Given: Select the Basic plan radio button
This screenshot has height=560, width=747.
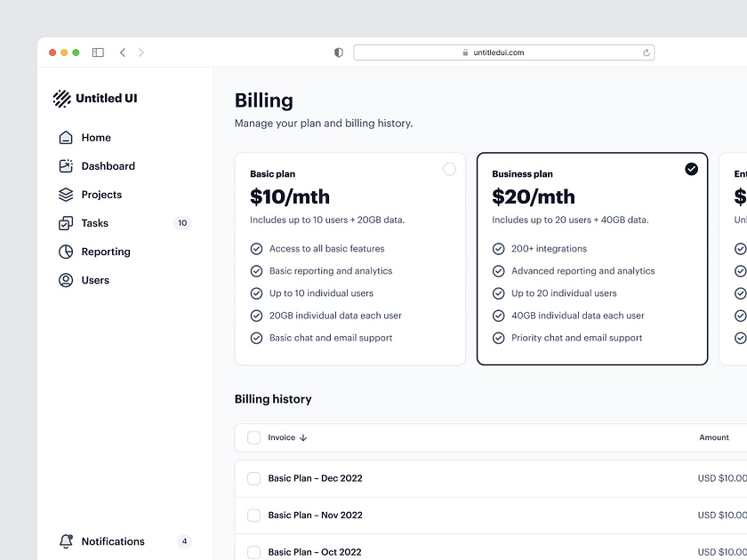Looking at the screenshot, I should point(449,168).
